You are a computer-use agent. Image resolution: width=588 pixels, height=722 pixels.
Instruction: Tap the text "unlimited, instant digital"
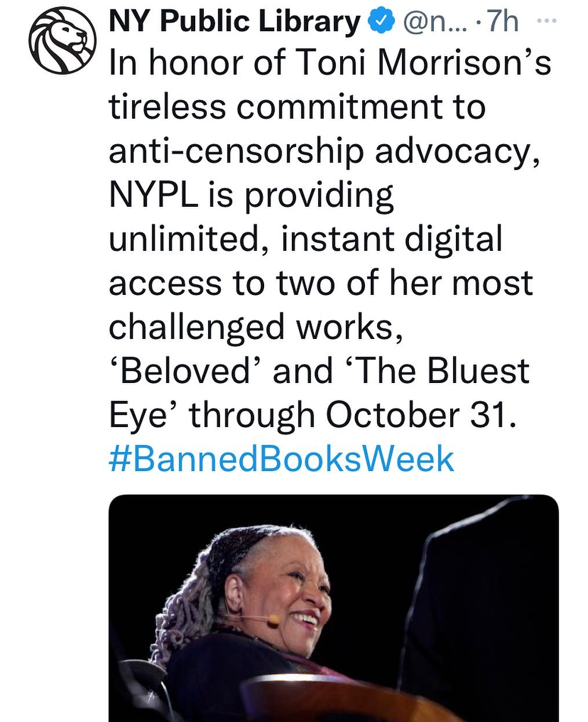(305, 239)
